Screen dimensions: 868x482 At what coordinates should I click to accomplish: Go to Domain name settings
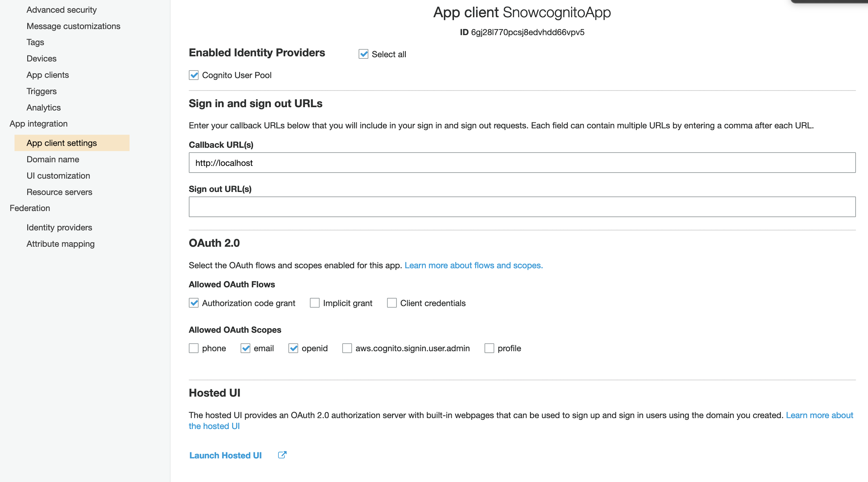tap(53, 159)
